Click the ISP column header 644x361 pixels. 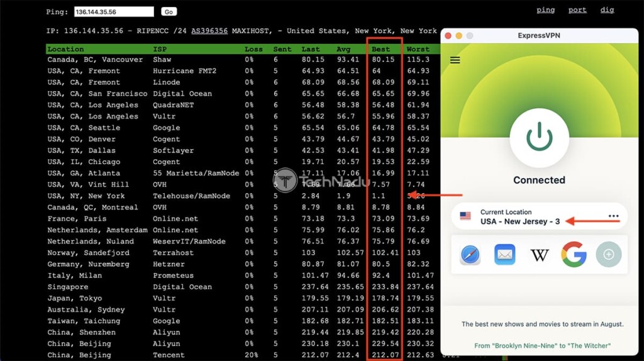point(160,49)
